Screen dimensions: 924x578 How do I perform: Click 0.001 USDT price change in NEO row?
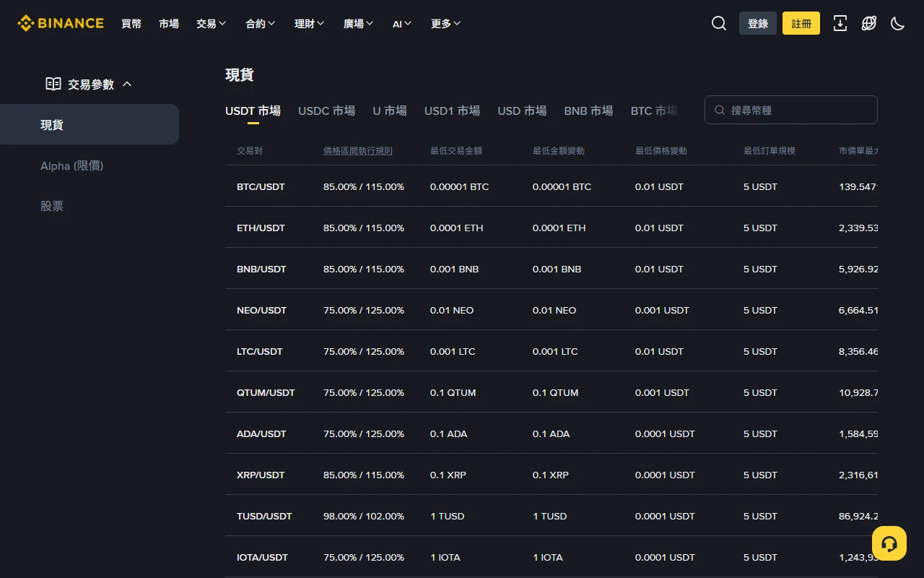pyautogui.click(x=662, y=310)
